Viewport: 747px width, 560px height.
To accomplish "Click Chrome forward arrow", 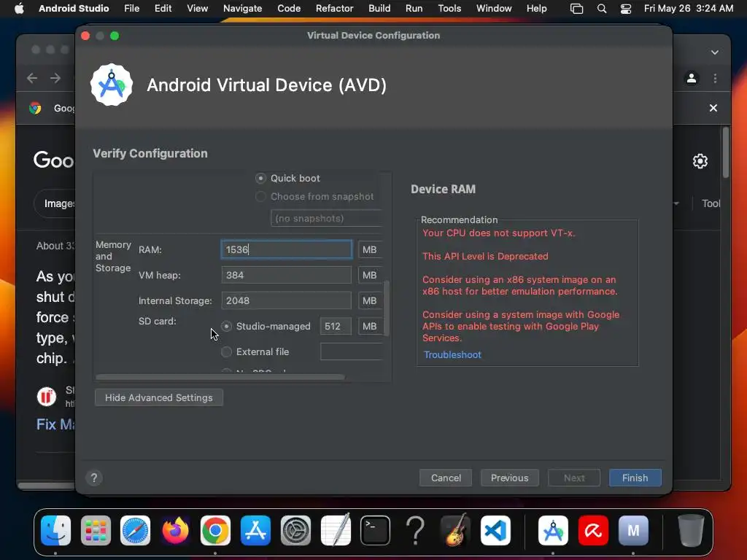I will tap(55, 78).
